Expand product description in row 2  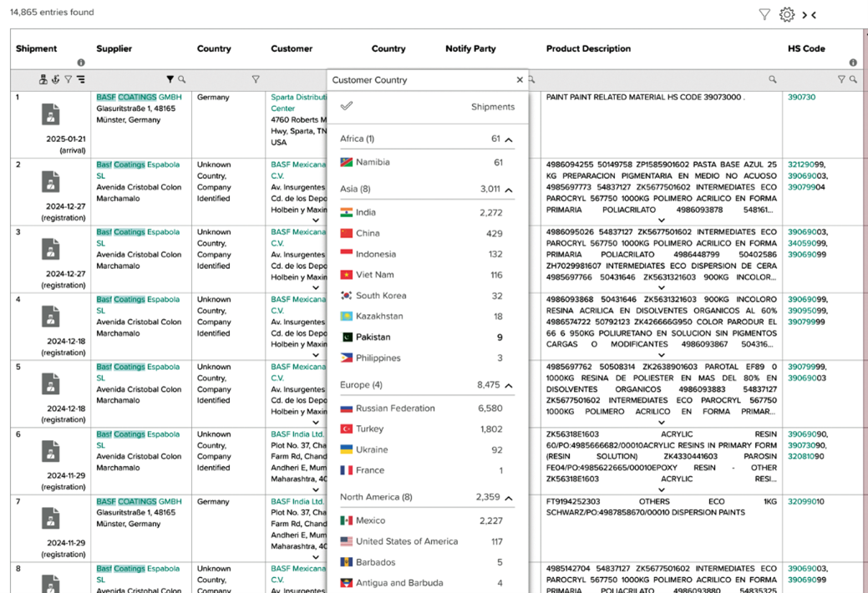[x=661, y=220]
